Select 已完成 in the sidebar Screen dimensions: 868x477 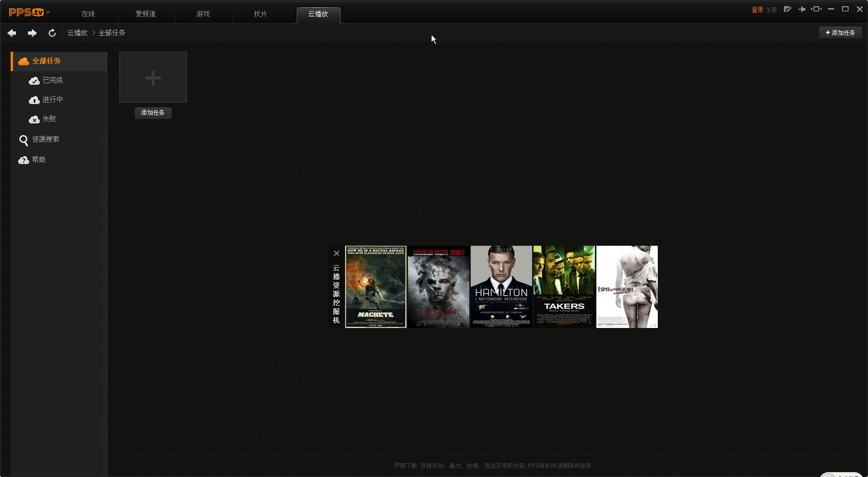59,80
